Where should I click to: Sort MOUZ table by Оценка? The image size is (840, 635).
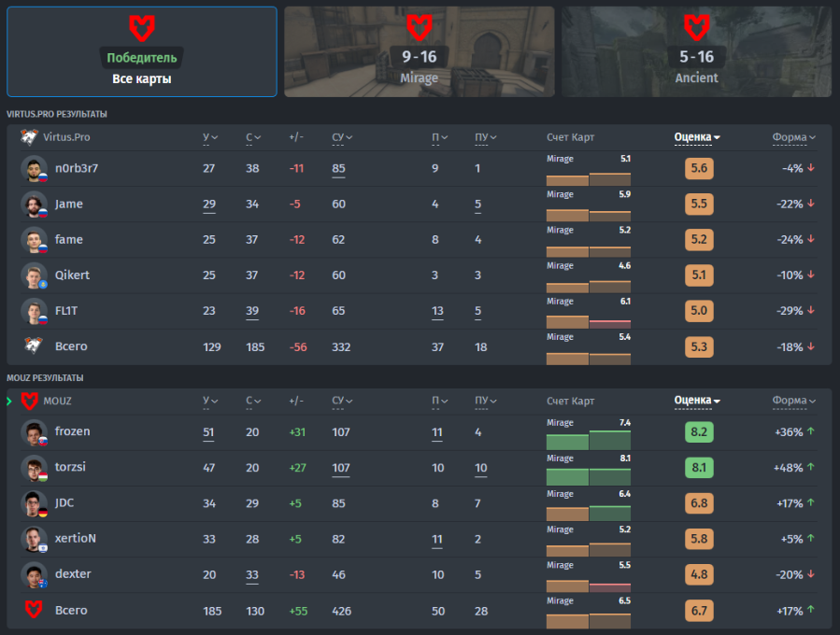[696, 401]
